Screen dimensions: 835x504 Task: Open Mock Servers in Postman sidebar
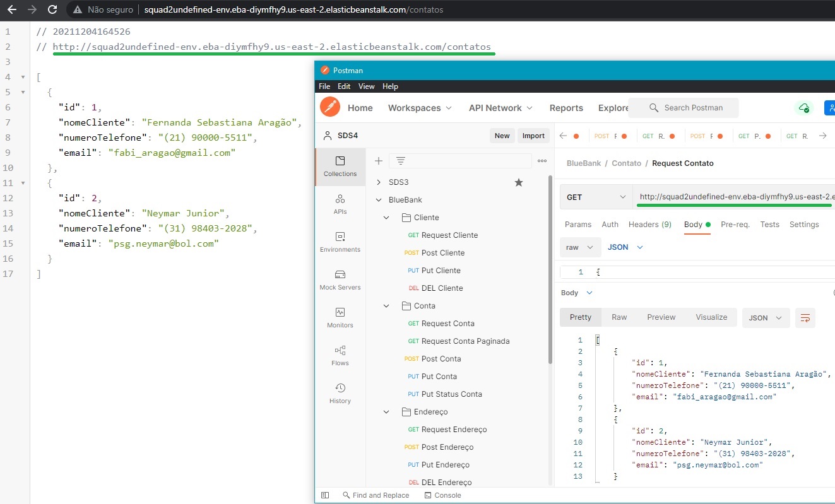pos(340,280)
